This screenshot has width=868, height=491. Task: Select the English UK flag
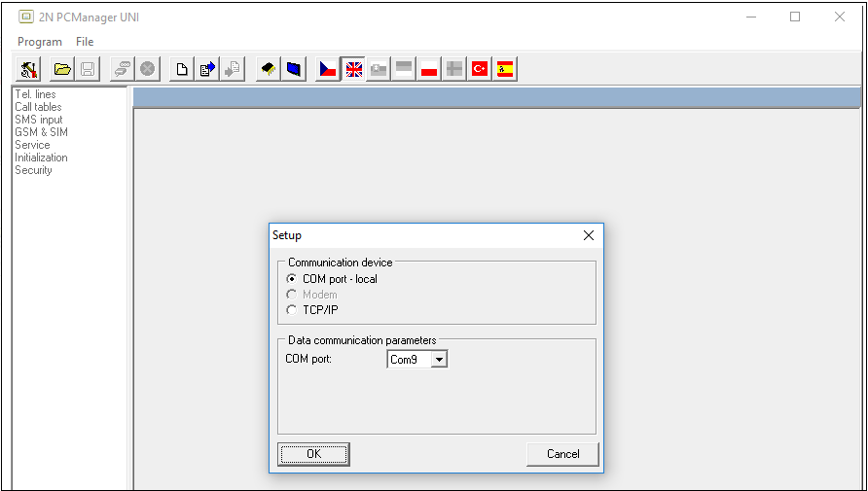tap(353, 69)
